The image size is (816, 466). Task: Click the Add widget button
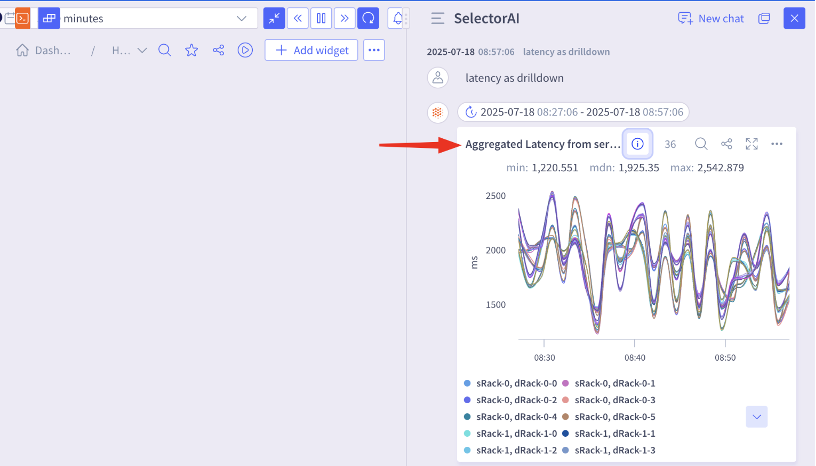point(311,50)
